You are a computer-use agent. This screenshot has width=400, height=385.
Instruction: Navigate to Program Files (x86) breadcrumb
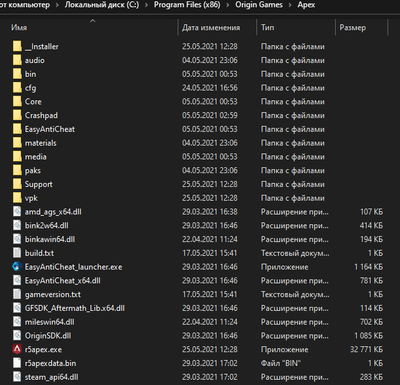(187, 5)
